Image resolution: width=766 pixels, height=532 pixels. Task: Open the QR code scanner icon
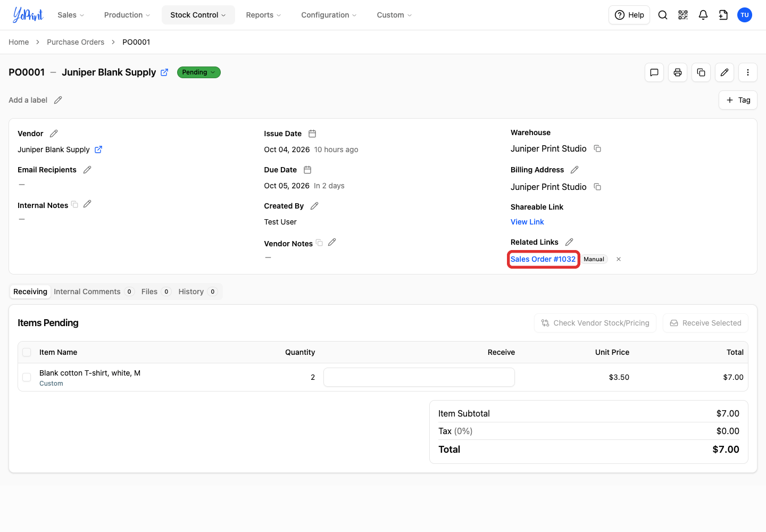coord(683,15)
